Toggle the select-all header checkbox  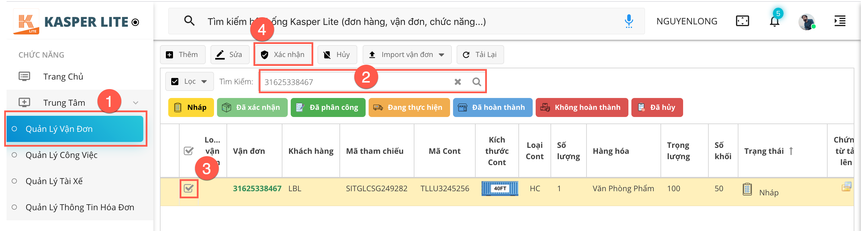point(189,151)
